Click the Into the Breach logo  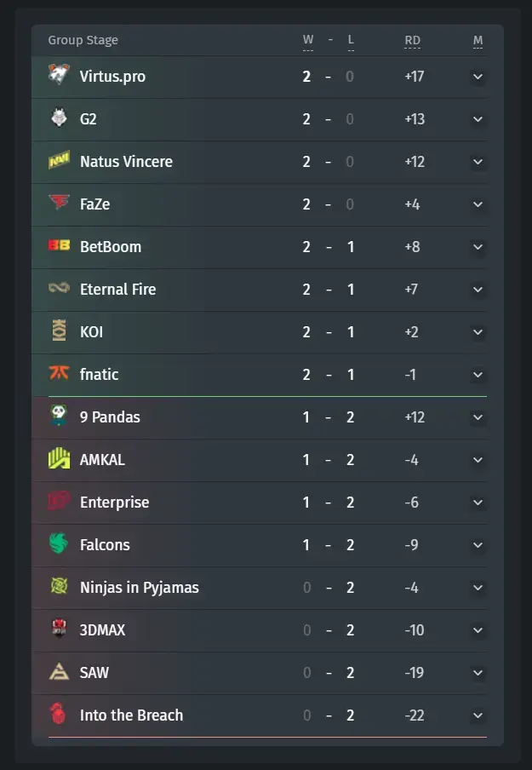(58, 714)
